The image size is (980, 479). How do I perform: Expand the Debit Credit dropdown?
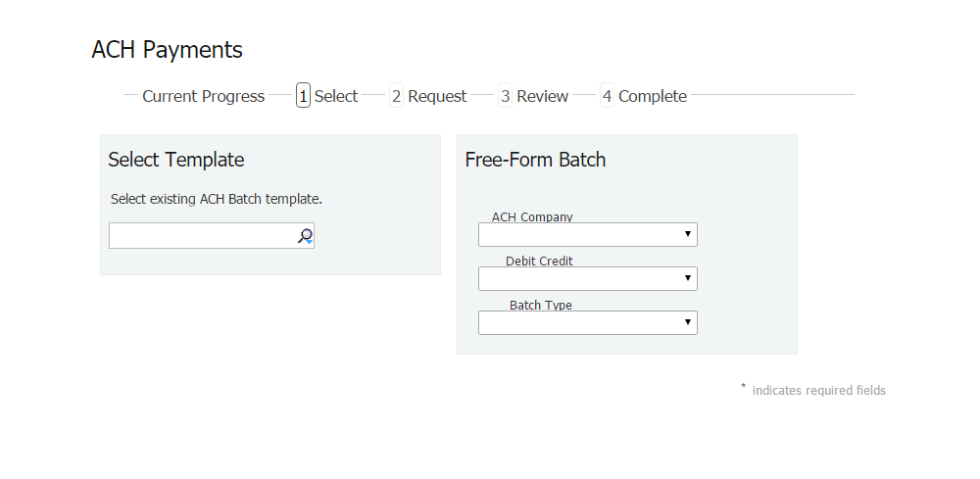[x=587, y=279]
